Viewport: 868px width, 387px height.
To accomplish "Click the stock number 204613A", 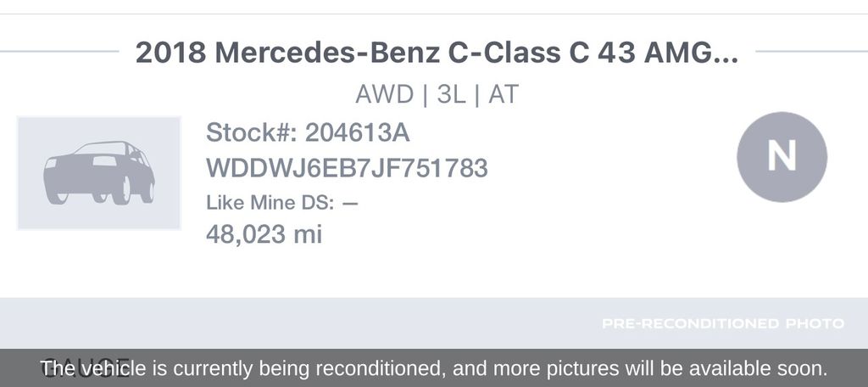I will pyautogui.click(x=358, y=133).
